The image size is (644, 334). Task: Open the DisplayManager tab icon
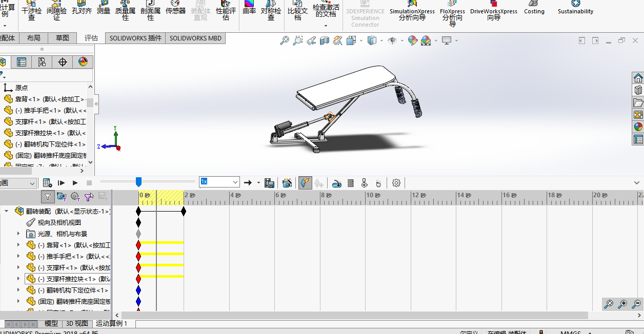tap(83, 62)
